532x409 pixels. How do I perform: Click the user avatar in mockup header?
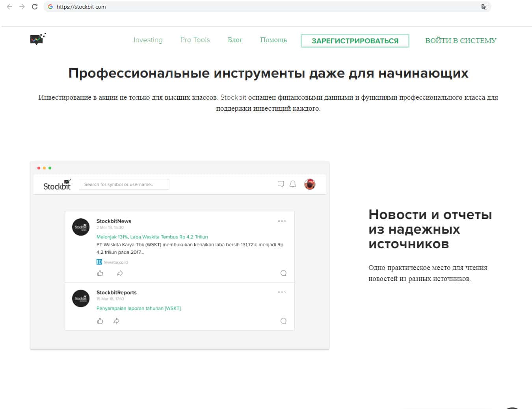coord(310,184)
